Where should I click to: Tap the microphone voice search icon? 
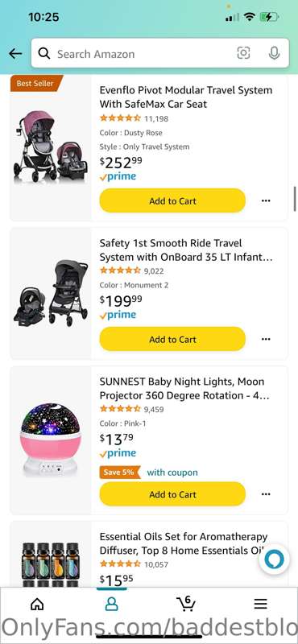point(274,53)
